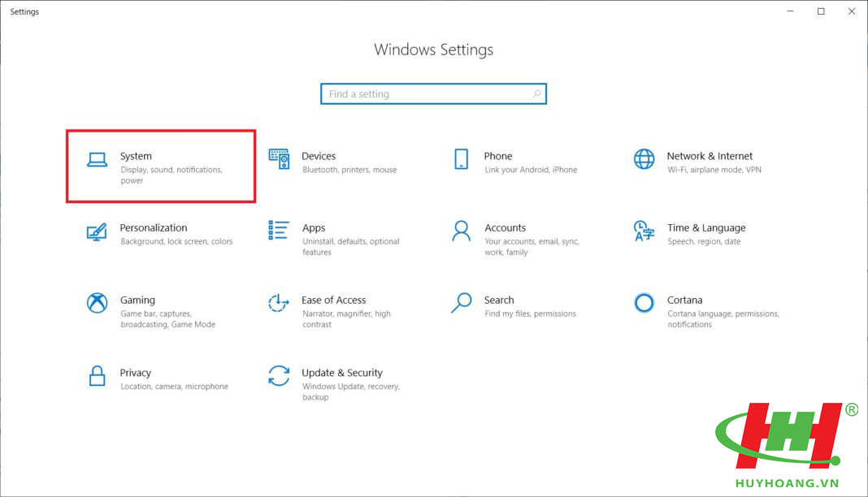Screen dimensions: 868x497
Task: Click 'Cortana language, permissions, notifications' text
Action: click(x=723, y=319)
